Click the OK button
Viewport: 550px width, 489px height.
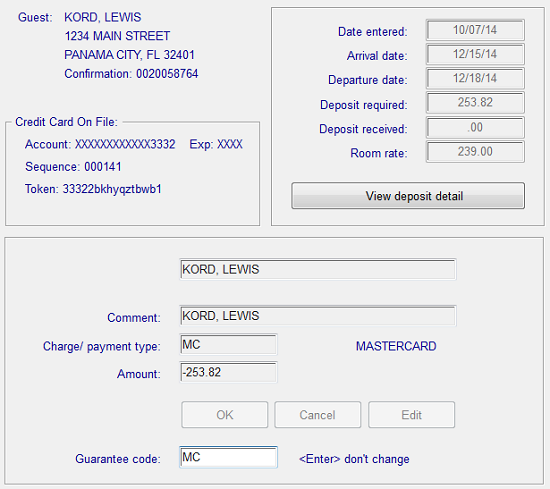[224, 415]
